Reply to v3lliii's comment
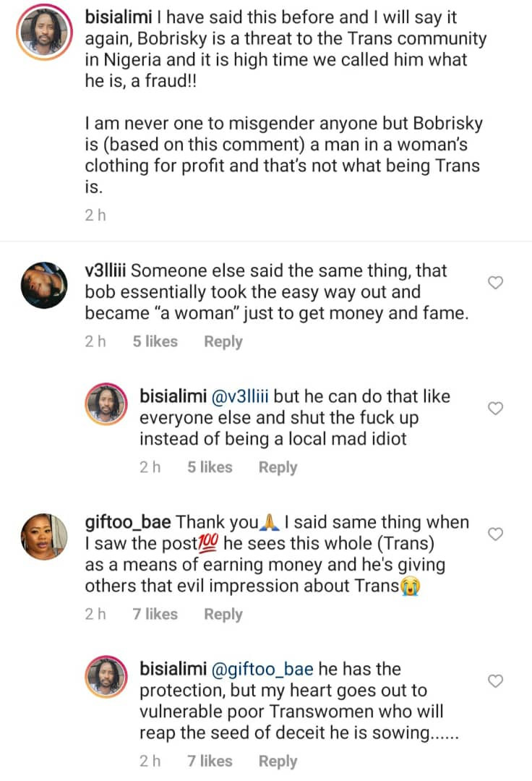Screen dimensions: 532x781 click(223, 342)
